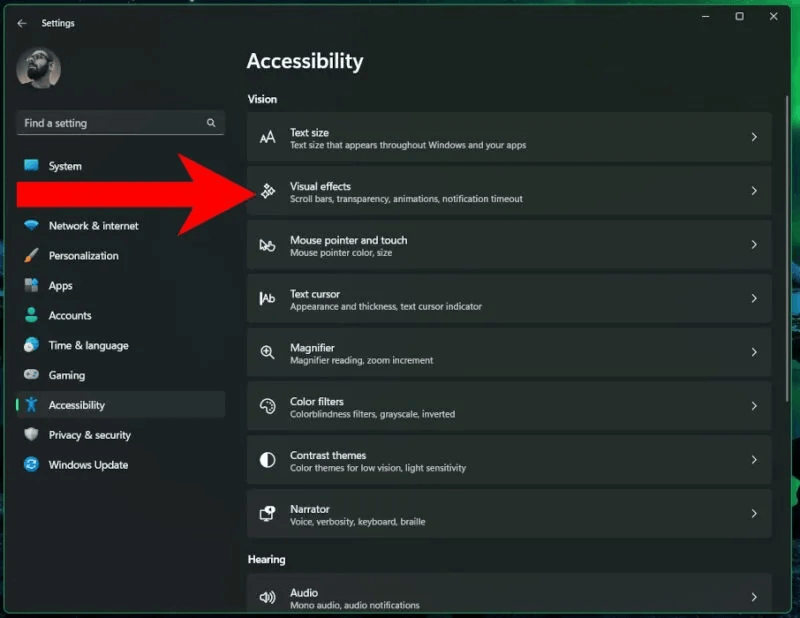The height and width of the screenshot is (618, 800).
Task: Open Windows Update category
Action: pos(120,465)
